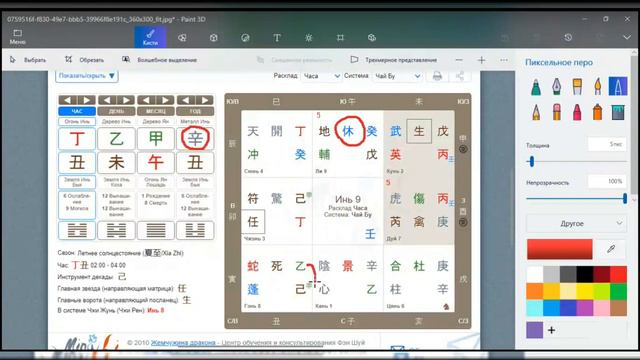The image size is (640, 360).
Task: Choose the white color swatch
Action: pyautogui.click(x=535, y=275)
